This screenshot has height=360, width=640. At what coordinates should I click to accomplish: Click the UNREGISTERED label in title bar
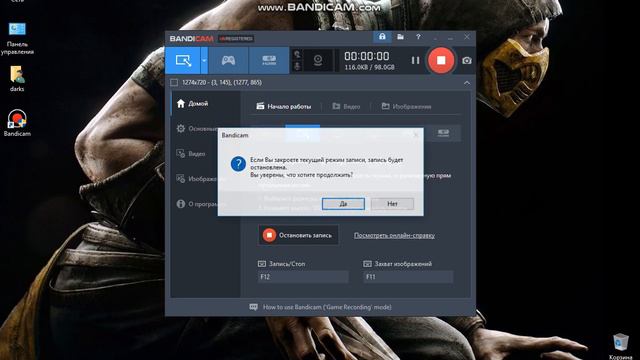[x=236, y=39]
